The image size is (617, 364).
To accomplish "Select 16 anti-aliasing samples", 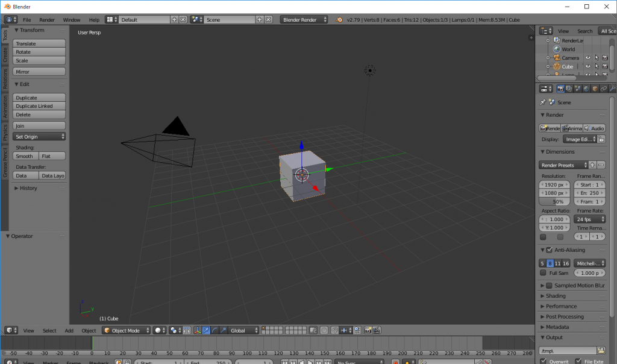I will click(x=566, y=263).
